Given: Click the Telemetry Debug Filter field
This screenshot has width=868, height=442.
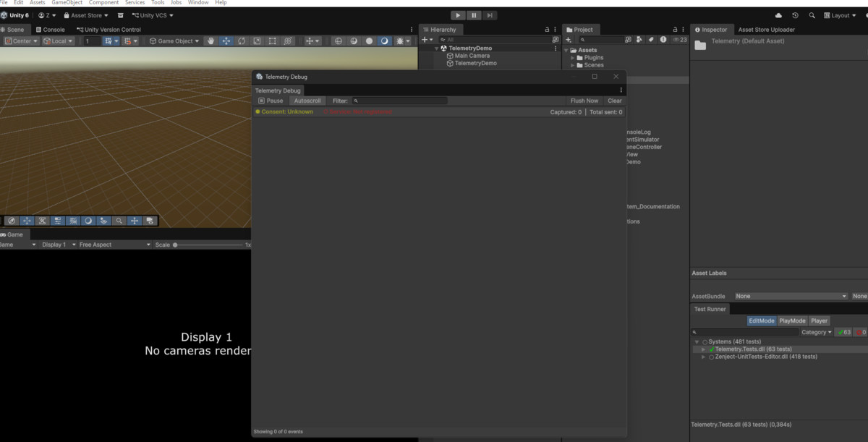Looking at the screenshot, I should click(x=399, y=101).
